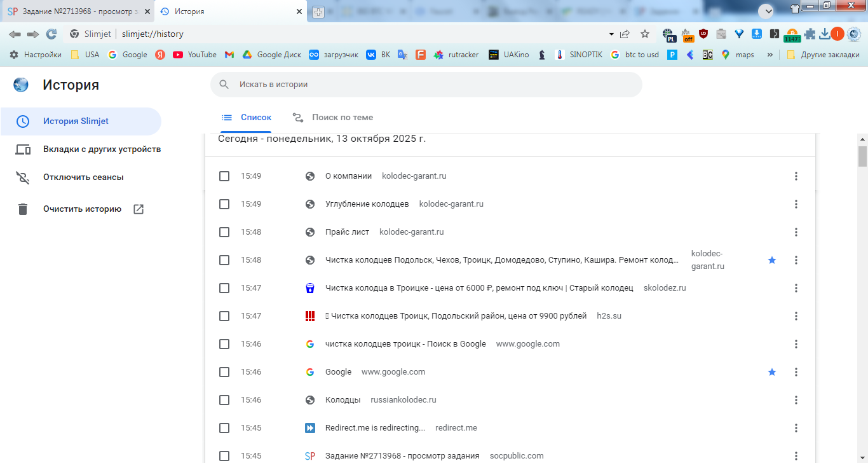Reload the history page

click(x=51, y=34)
